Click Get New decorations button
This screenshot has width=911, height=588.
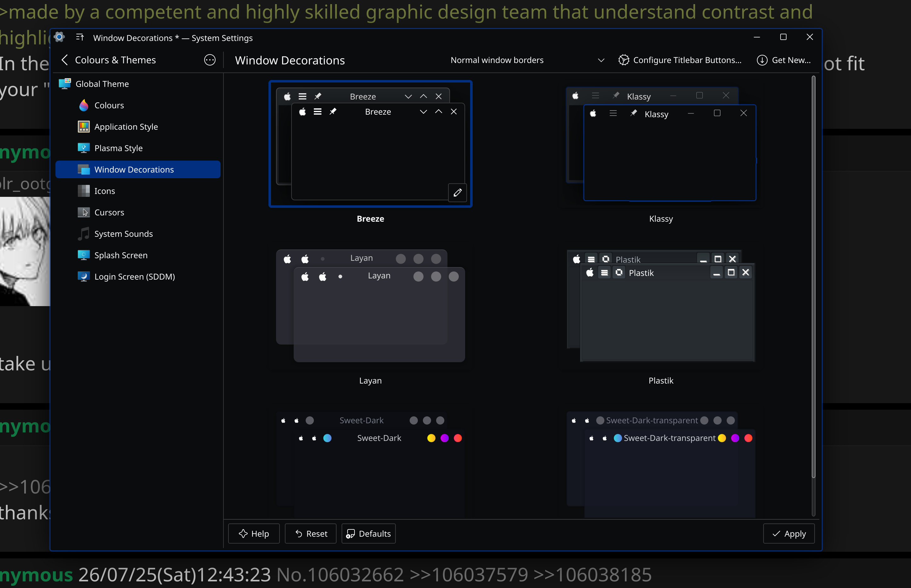point(784,60)
